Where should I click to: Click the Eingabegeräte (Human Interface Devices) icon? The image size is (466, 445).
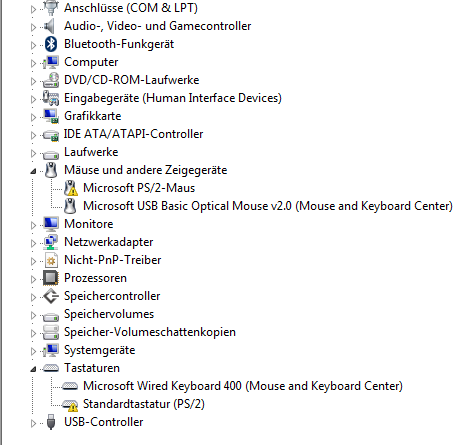(x=51, y=98)
